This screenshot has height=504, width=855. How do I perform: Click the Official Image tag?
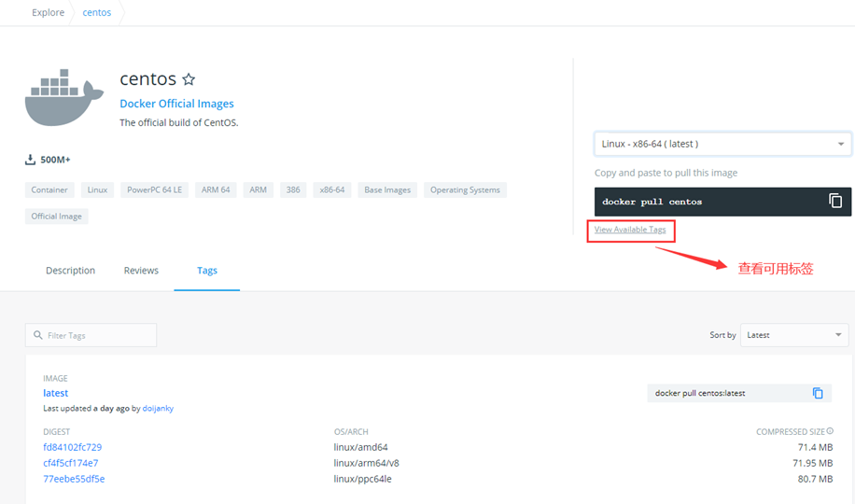pos(57,216)
